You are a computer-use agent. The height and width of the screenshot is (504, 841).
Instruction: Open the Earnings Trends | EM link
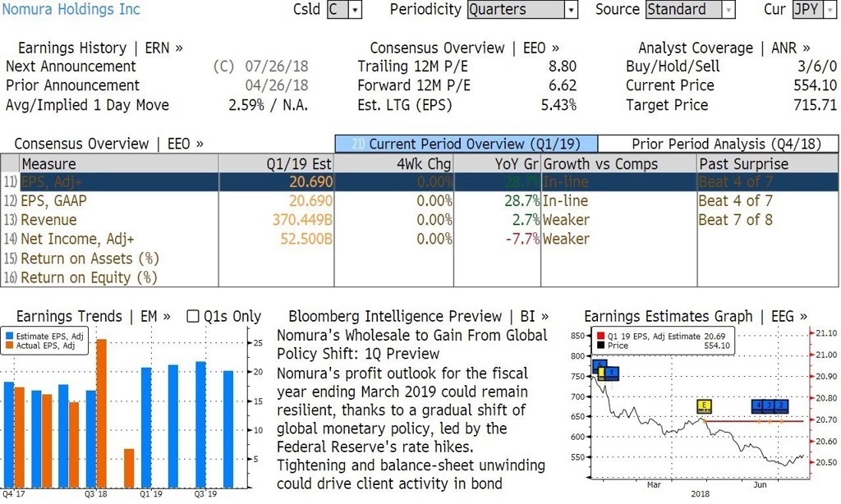tap(94, 316)
